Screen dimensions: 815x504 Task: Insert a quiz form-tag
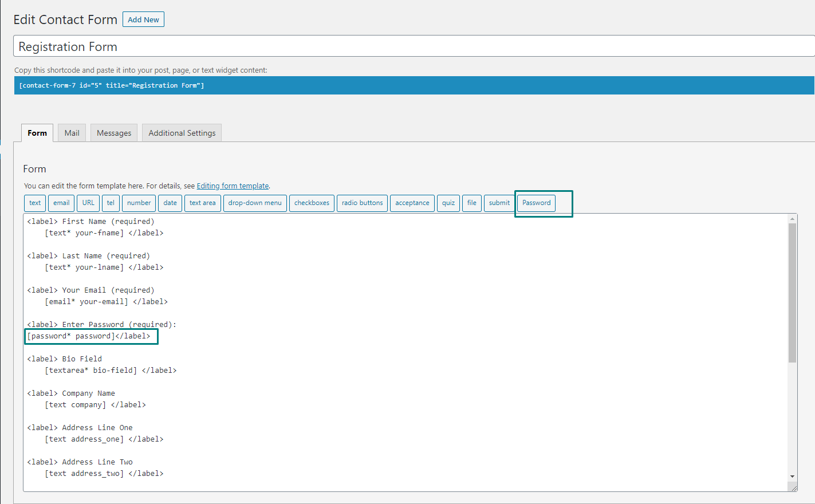click(x=448, y=203)
